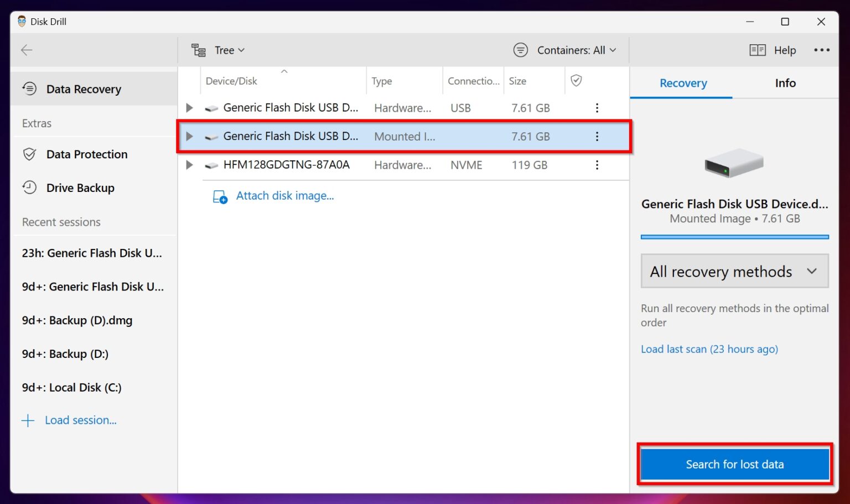The image size is (850, 504).
Task: Click the Tree view icon
Action: (198, 50)
